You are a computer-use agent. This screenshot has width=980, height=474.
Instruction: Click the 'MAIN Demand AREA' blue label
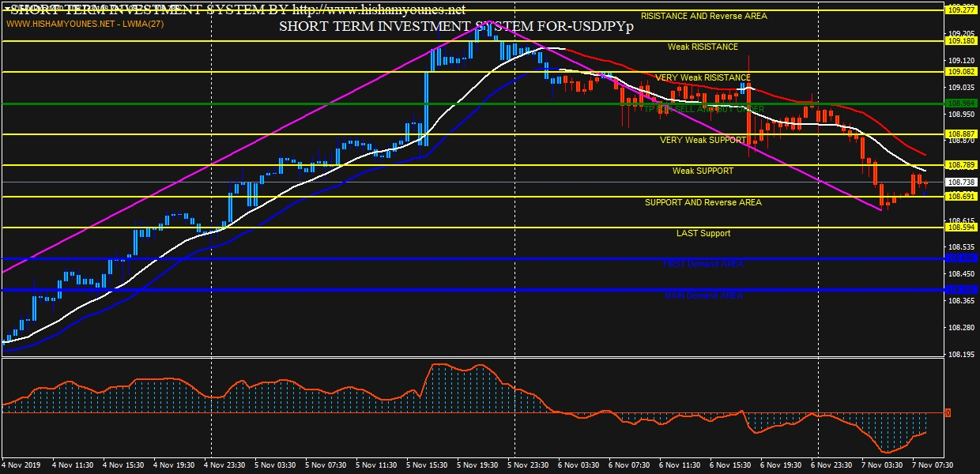(703, 295)
